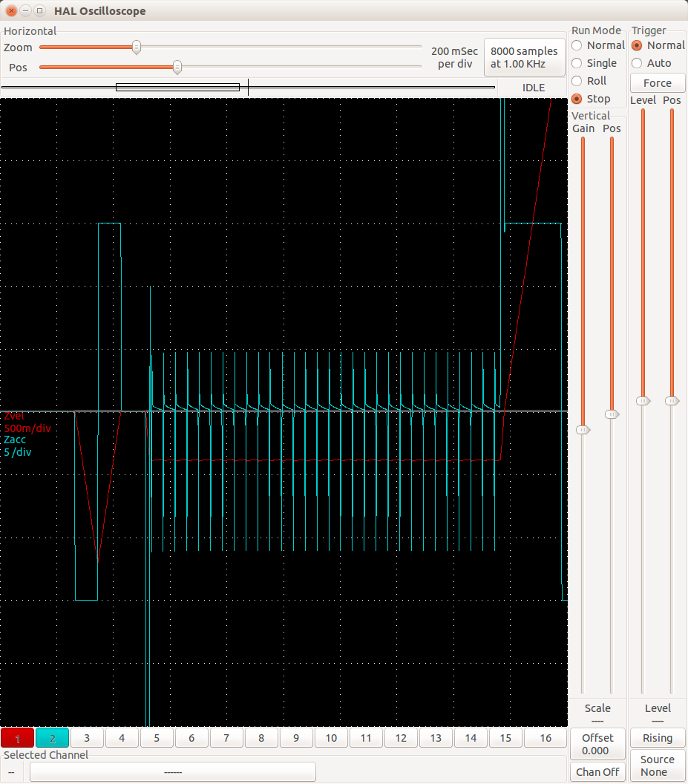
Task: Enable channel 12
Action: (x=401, y=738)
